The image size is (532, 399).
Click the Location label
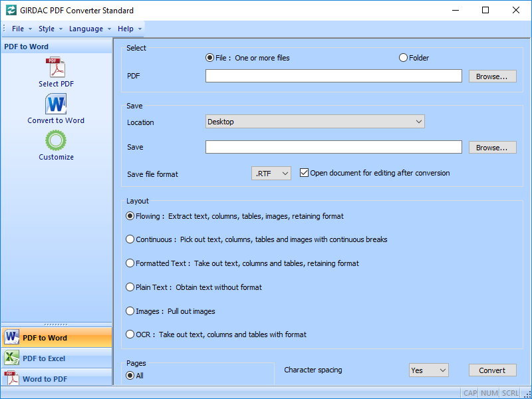click(x=140, y=122)
